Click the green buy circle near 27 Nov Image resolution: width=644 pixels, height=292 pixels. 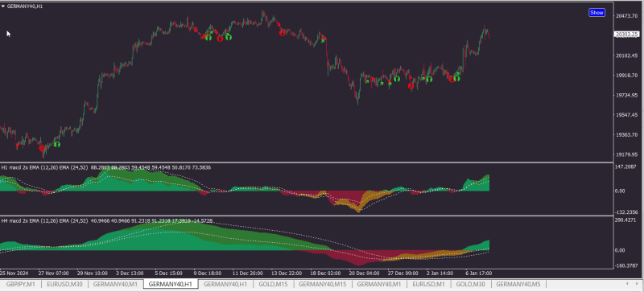56,144
